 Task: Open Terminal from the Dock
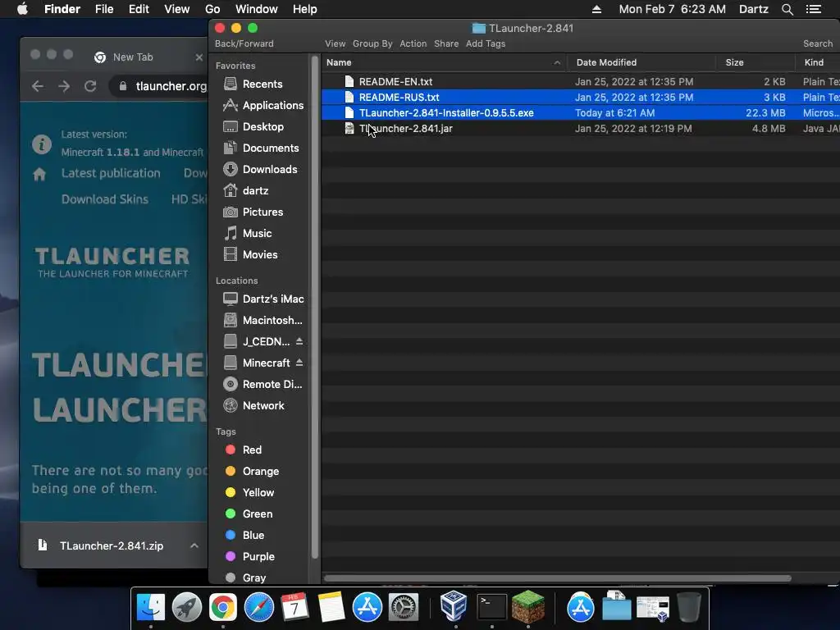(x=492, y=607)
